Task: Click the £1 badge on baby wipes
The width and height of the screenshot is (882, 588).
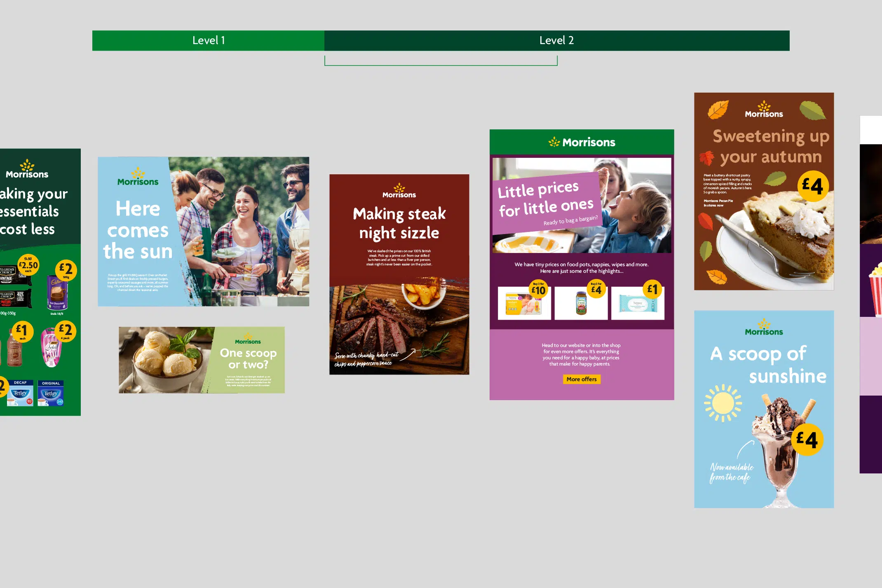Action: [x=652, y=290]
